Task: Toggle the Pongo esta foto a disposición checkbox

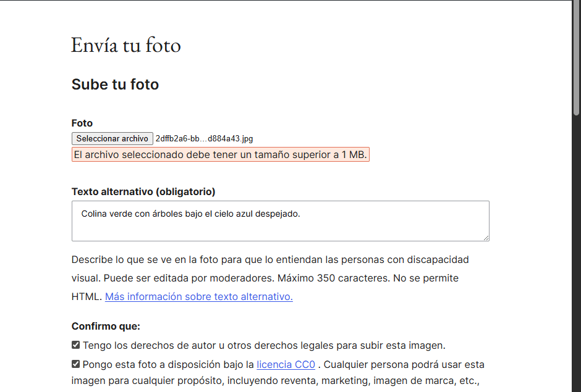Action: click(x=75, y=364)
